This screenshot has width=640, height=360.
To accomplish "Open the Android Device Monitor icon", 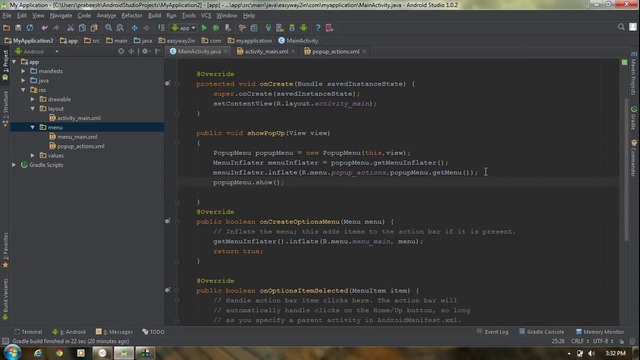I will point(304,28).
